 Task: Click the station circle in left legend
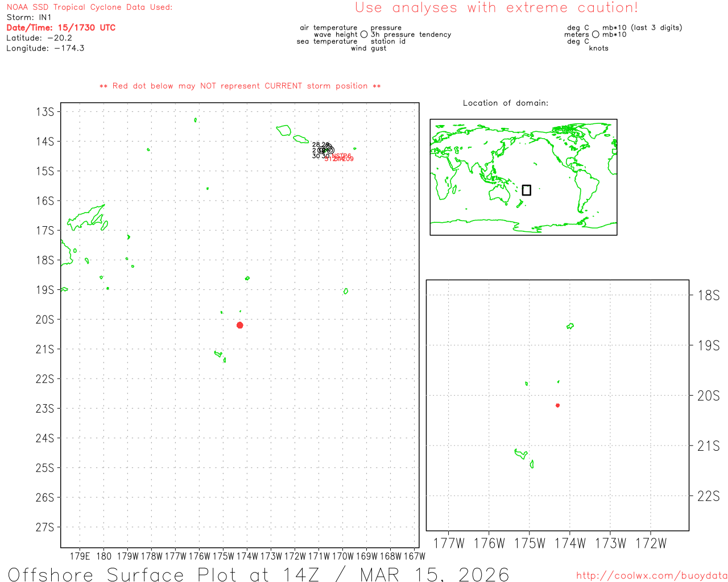tap(364, 35)
